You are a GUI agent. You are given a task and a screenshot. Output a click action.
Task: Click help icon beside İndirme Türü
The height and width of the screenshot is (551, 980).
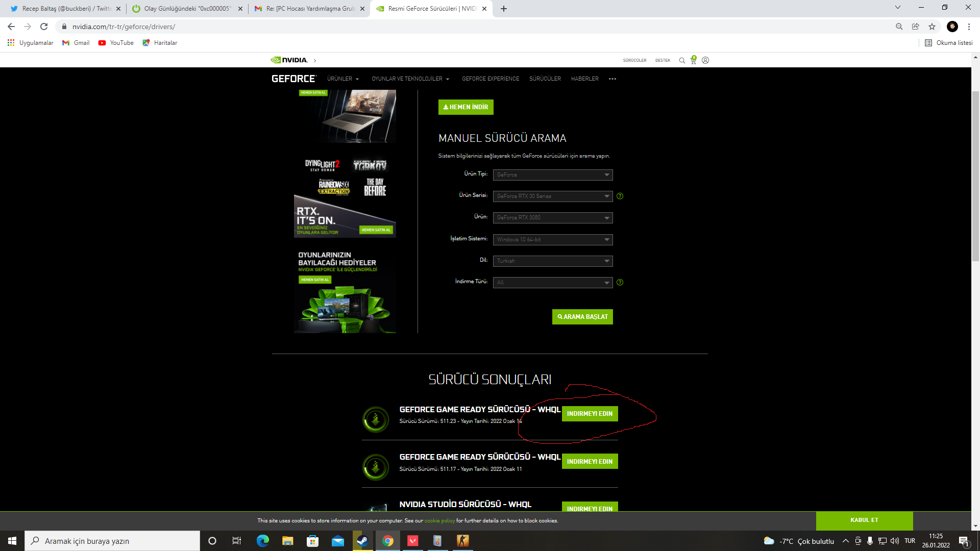pos(620,282)
